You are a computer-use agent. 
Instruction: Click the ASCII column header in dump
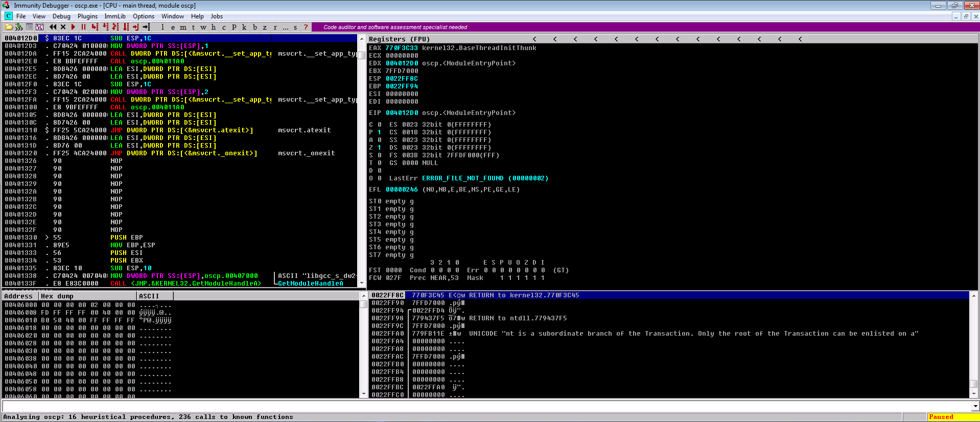pos(155,296)
